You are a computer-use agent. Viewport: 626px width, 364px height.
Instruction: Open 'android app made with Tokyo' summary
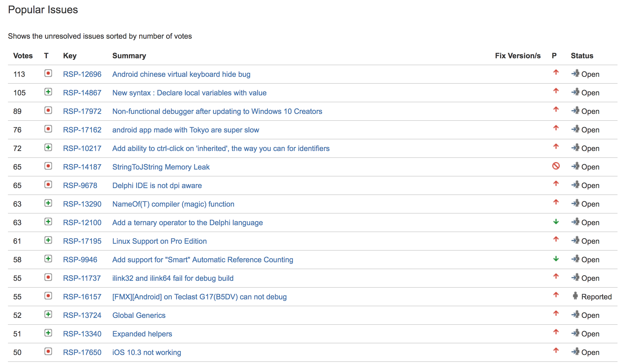coord(186,130)
